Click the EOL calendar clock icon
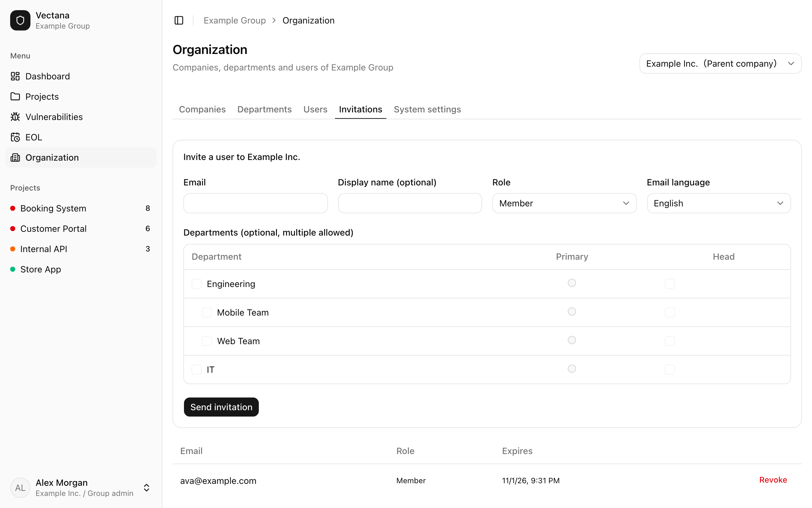812x508 pixels. (x=15, y=137)
